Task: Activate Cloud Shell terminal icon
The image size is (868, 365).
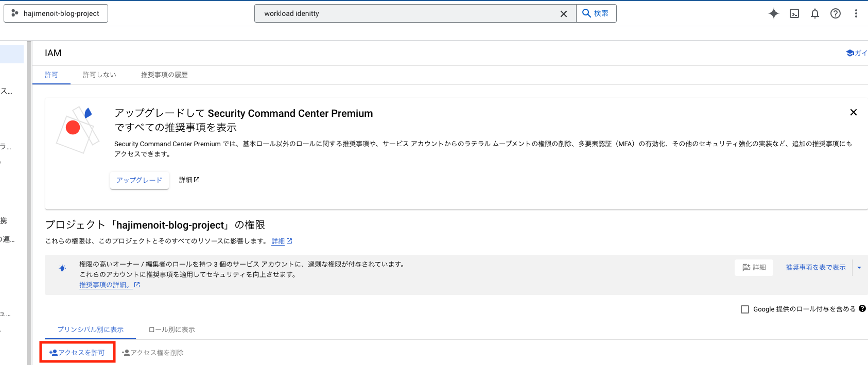Action: pos(794,13)
